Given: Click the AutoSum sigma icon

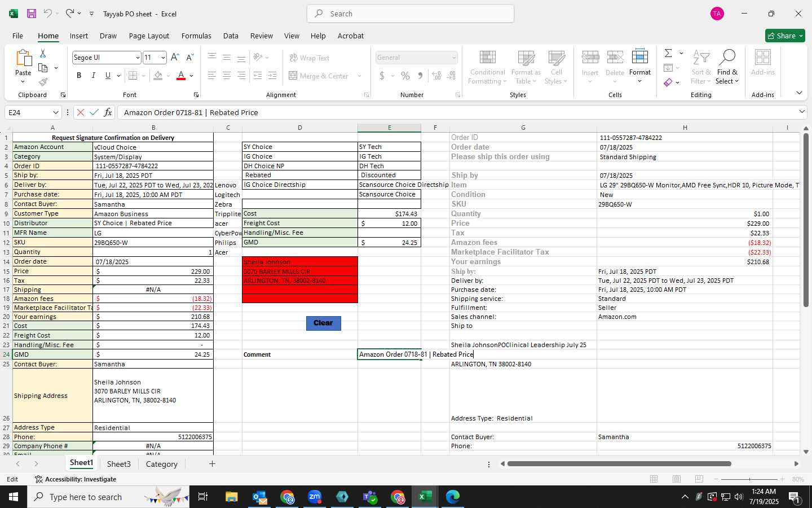Looking at the screenshot, I should 668,53.
